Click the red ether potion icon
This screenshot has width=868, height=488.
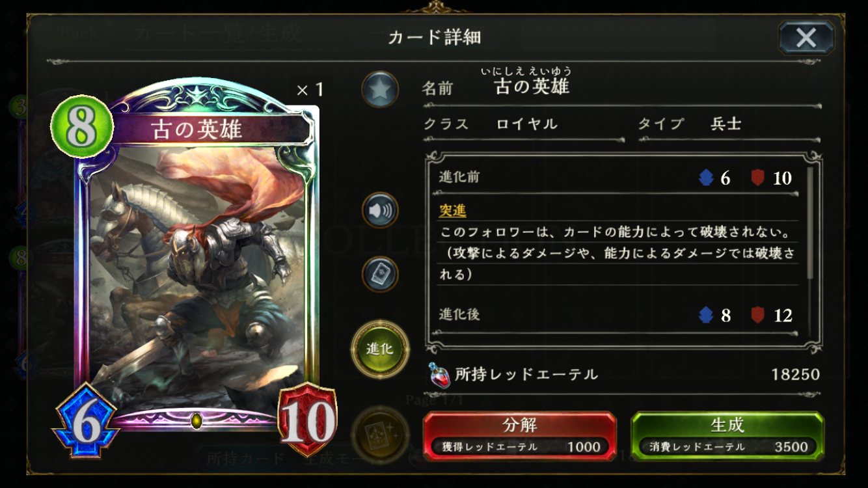click(x=439, y=375)
